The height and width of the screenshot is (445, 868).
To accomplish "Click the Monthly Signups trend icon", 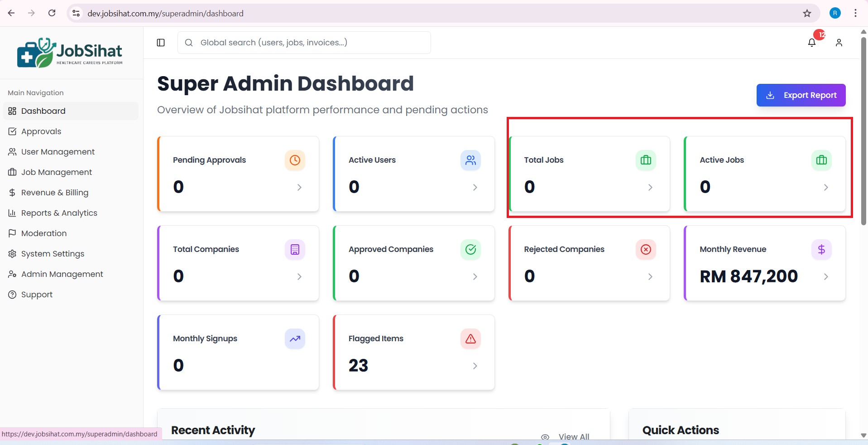I will (x=295, y=339).
